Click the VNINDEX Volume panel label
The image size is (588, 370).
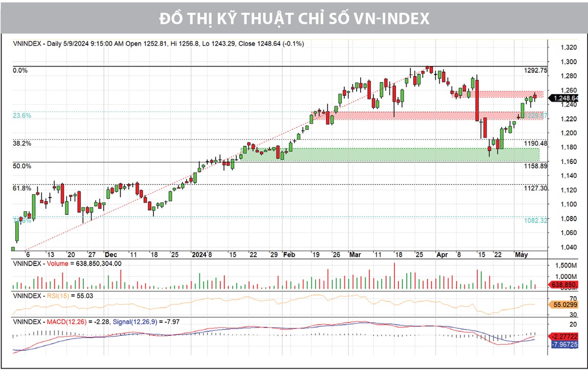pyautogui.click(x=67, y=263)
